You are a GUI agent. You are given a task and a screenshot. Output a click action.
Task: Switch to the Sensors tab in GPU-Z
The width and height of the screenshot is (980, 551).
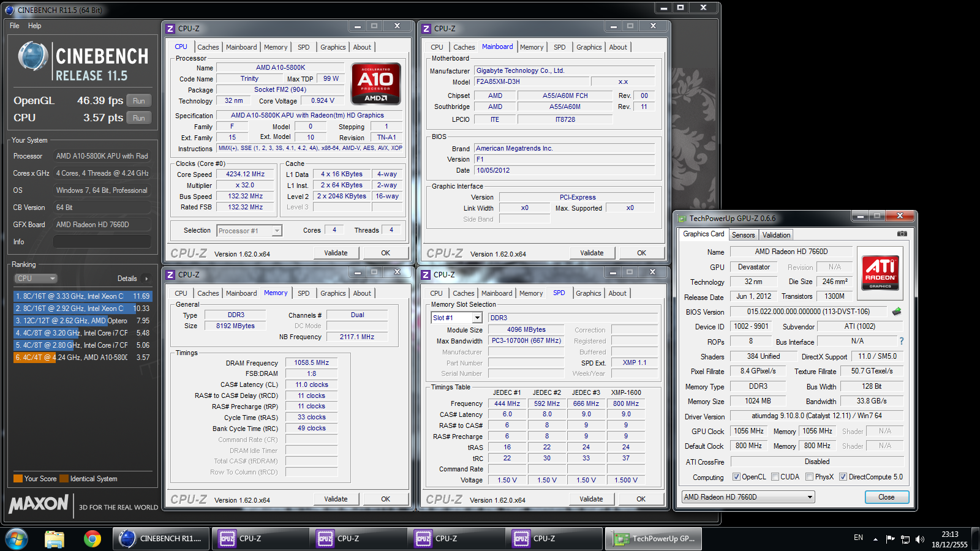[744, 235]
